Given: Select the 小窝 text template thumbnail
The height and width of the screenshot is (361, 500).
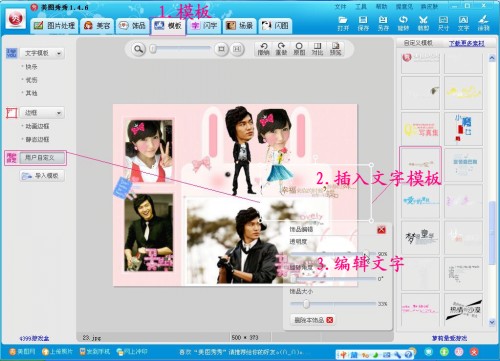Looking at the screenshot, I should point(463,129).
